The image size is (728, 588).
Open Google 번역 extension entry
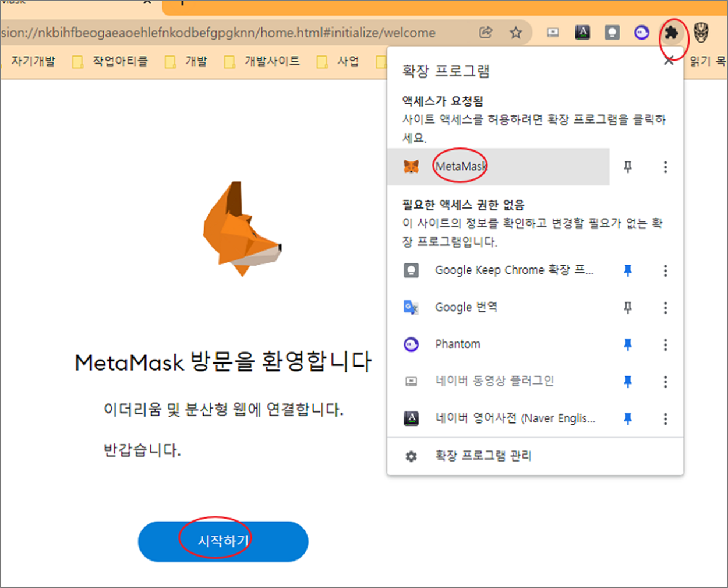pyautogui.click(x=499, y=307)
